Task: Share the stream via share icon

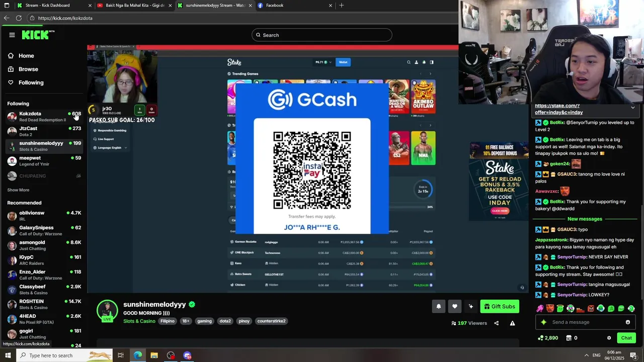Action: click(x=496, y=323)
